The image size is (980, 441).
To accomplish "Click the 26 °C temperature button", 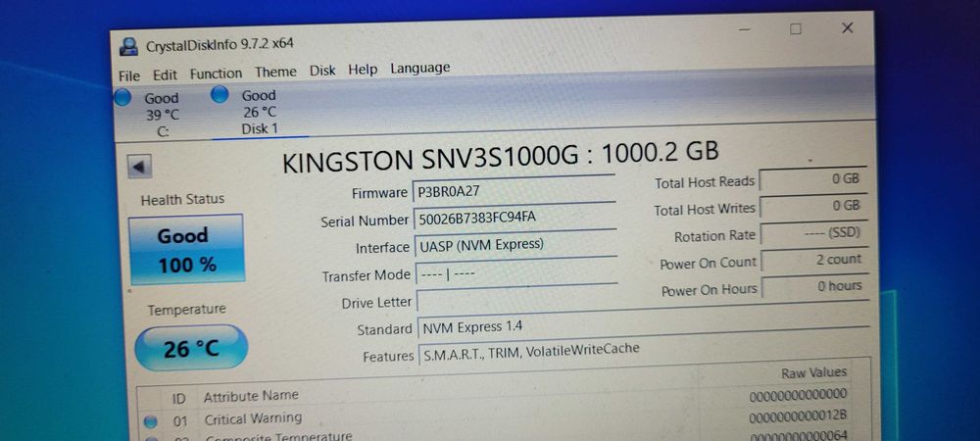I will (x=191, y=348).
